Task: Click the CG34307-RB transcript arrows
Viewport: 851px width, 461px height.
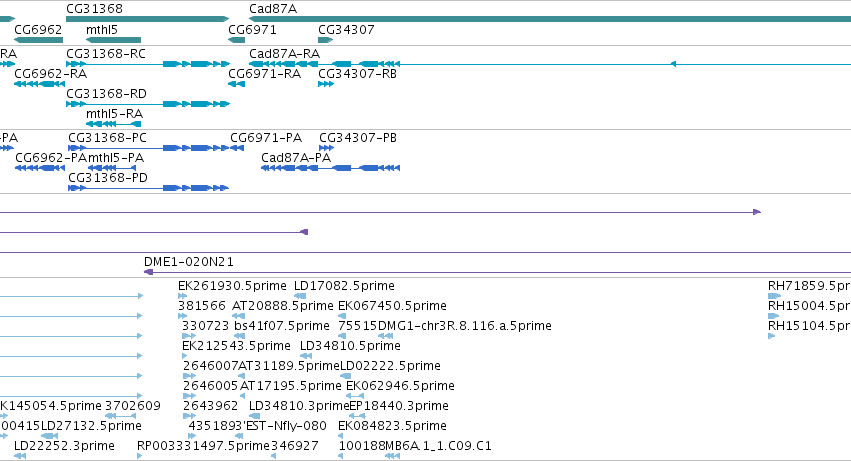Action: 326,84
